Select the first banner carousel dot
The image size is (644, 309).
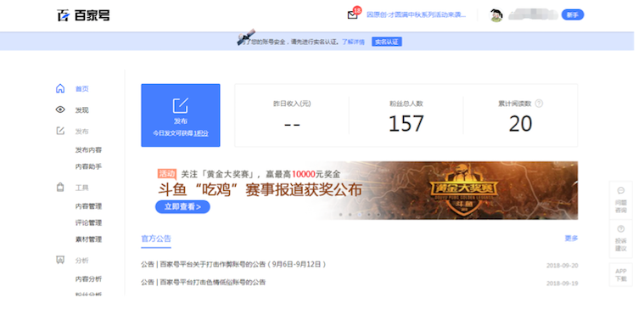340,215
